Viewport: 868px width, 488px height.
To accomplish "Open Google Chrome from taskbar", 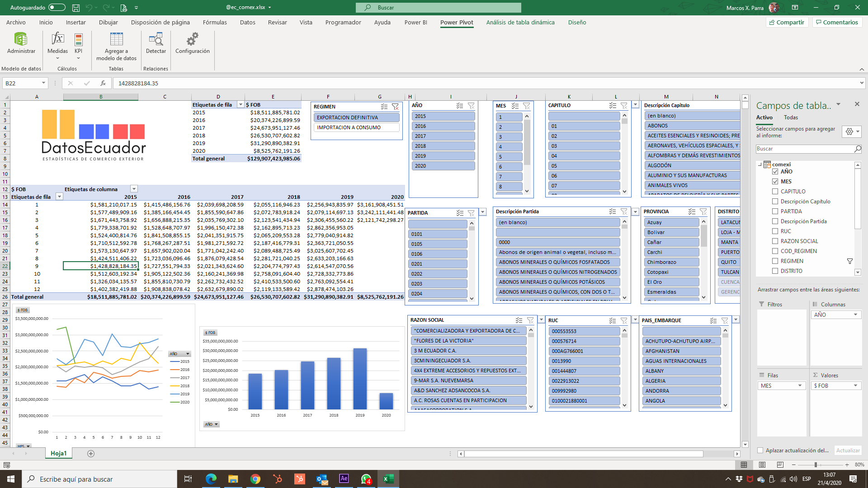I will (x=255, y=479).
